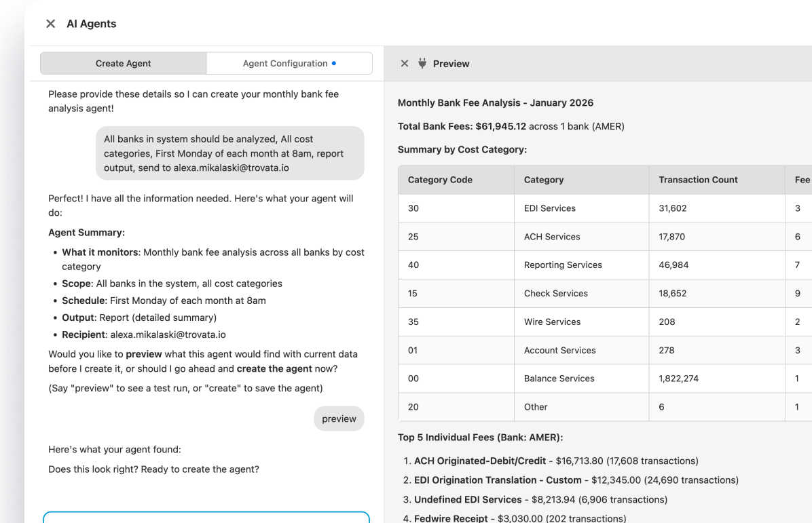This screenshot has height=523, width=812.
Task: Click the blue dot on Agent Configuration
Action: point(334,63)
